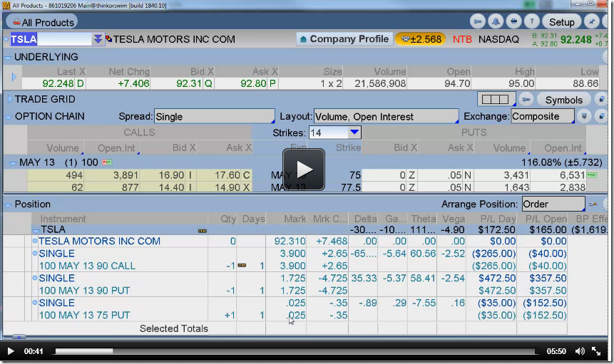Viewport: 614px width, 364px height.
Task: Toggle video volume speaker icon
Action: point(580,351)
